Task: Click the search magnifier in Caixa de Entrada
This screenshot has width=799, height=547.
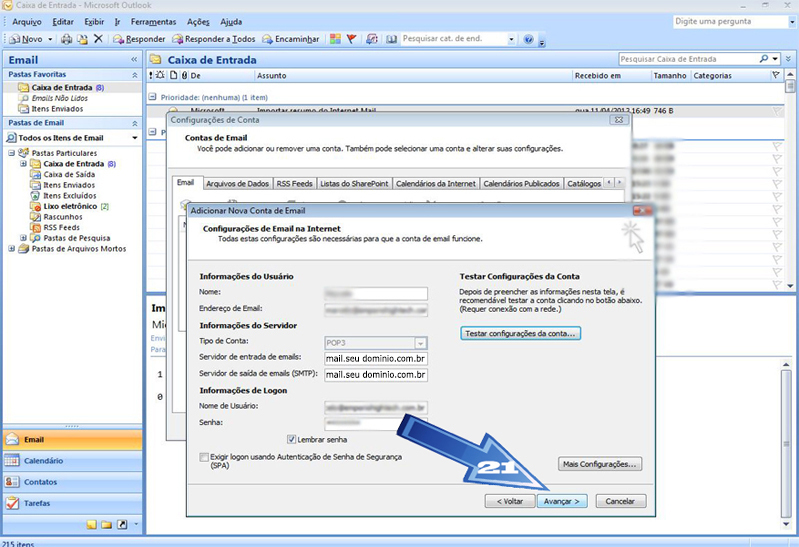Action: (764, 59)
